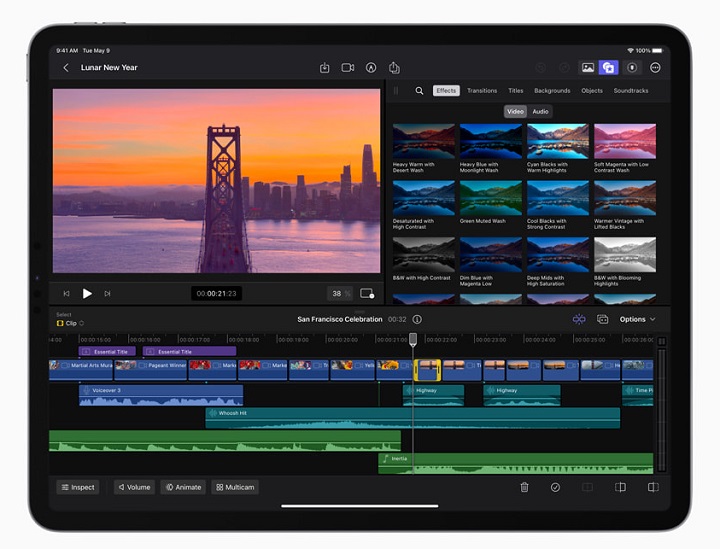Click the Multicam button
Viewport: 720px width, 549px height.
coord(235,487)
